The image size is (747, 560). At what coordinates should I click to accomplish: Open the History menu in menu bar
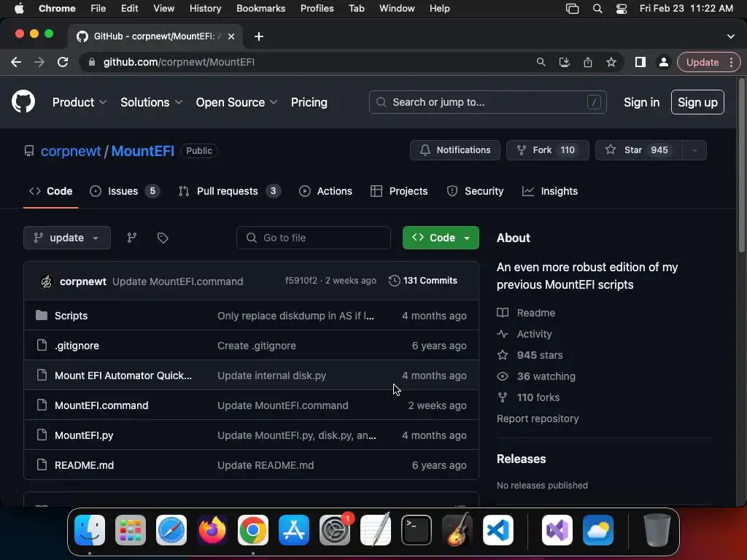click(205, 9)
